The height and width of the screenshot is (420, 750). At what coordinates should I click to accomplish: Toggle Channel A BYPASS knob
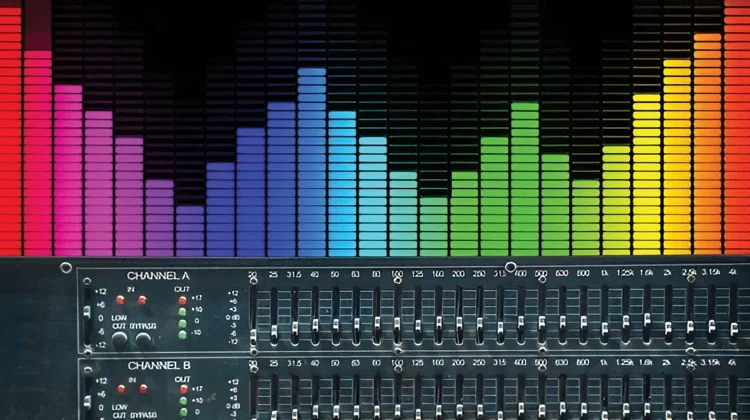point(143,340)
